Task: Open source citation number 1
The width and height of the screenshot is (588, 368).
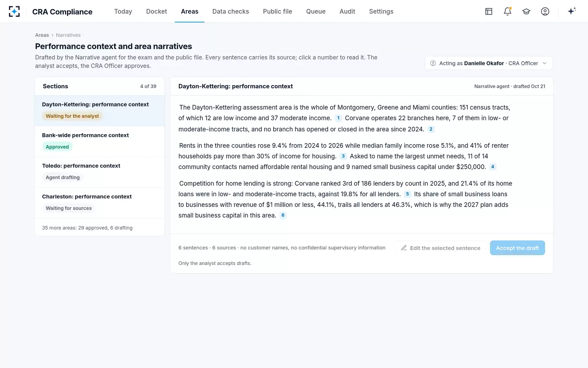Action: pyautogui.click(x=338, y=118)
